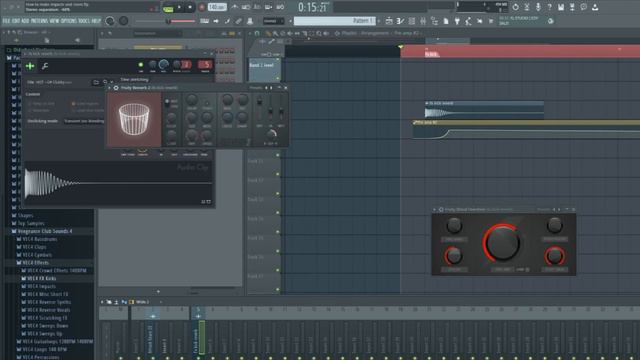Viewport: 640px width, 360px height.
Task: Open the VEC4 Sweeps Down folder
Action: pos(47,326)
